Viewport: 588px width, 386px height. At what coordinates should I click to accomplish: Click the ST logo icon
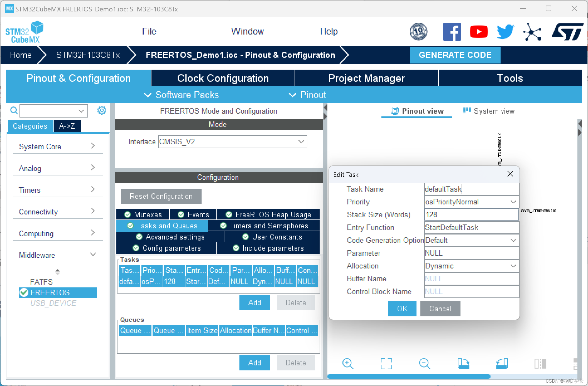coord(567,31)
